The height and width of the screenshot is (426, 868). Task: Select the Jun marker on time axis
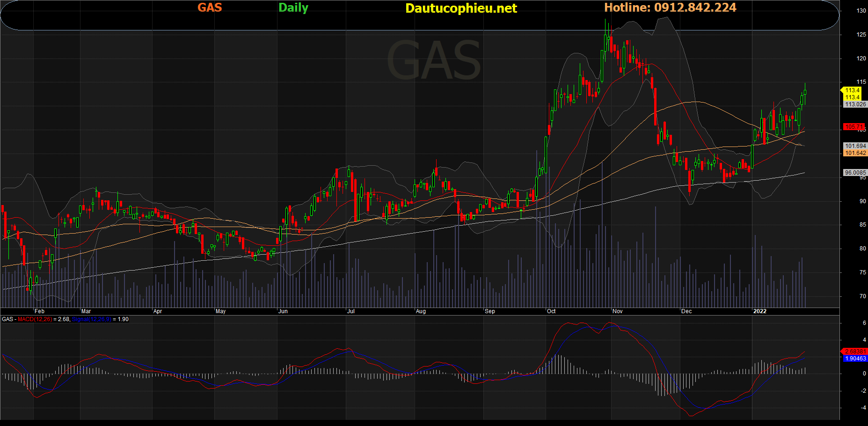click(x=283, y=311)
